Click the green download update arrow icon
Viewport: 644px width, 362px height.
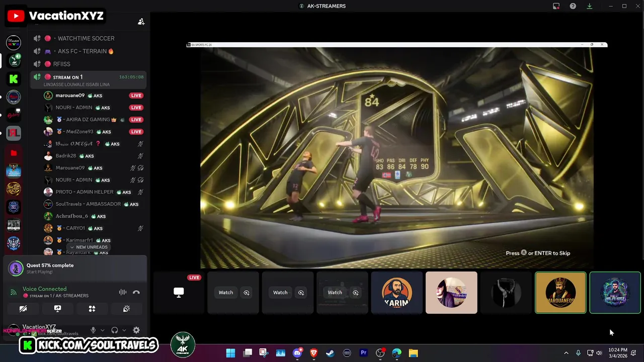click(589, 6)
